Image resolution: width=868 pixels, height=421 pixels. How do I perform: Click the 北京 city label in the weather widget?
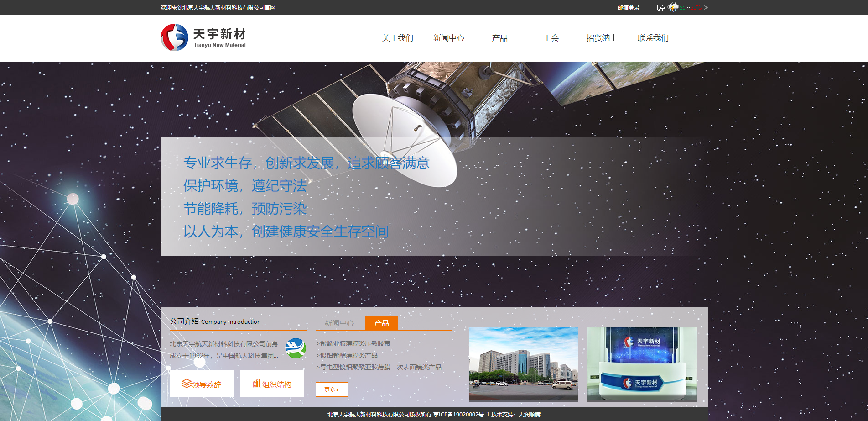click(x=660, y=8)
